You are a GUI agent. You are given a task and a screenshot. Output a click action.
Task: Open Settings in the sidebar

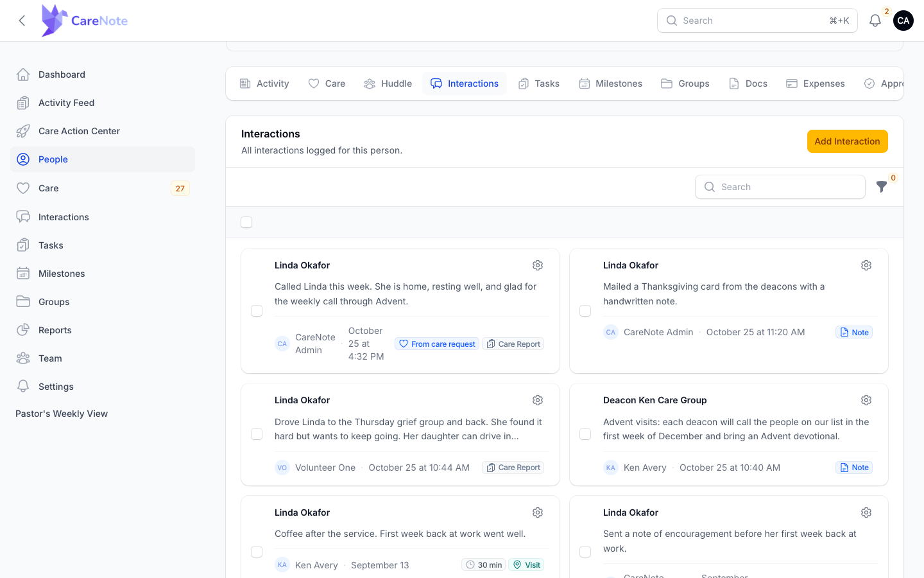click(x=103, y=387)
